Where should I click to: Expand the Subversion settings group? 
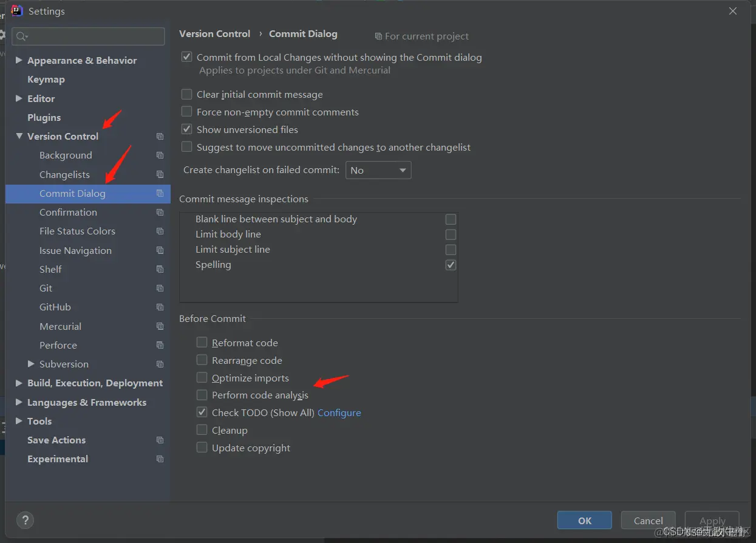(30, 364)
